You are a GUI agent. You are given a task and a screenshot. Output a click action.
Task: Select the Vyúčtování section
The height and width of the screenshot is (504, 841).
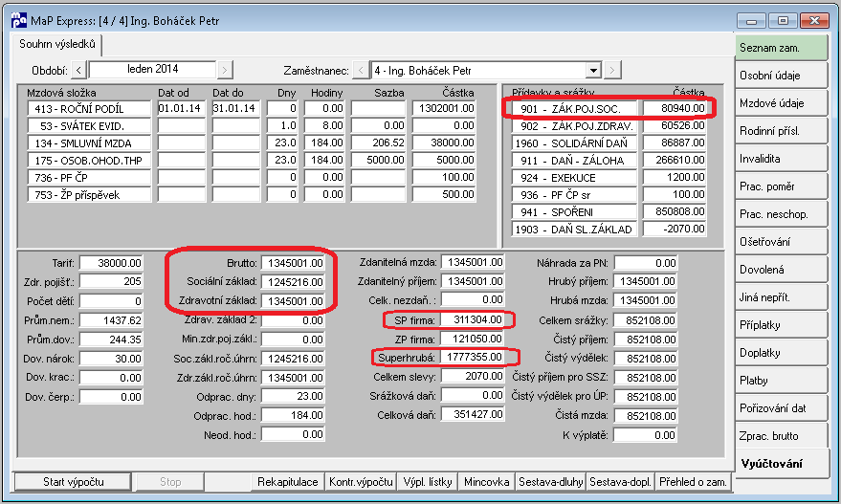(782, 464)
